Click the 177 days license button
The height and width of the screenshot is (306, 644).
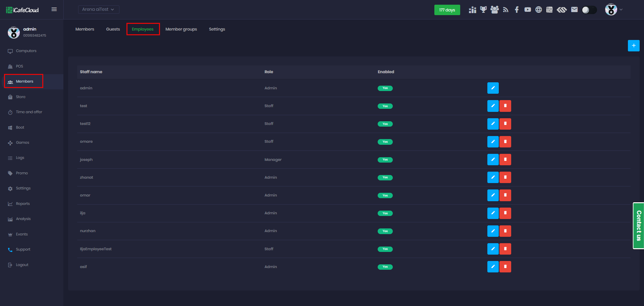pyautogui.click(x=447, y=10)
